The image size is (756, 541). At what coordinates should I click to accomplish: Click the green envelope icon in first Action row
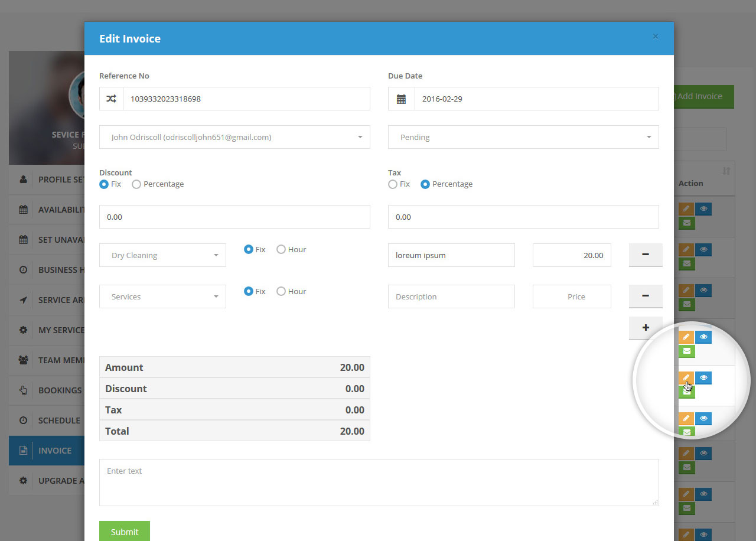[x=686, y=223]
